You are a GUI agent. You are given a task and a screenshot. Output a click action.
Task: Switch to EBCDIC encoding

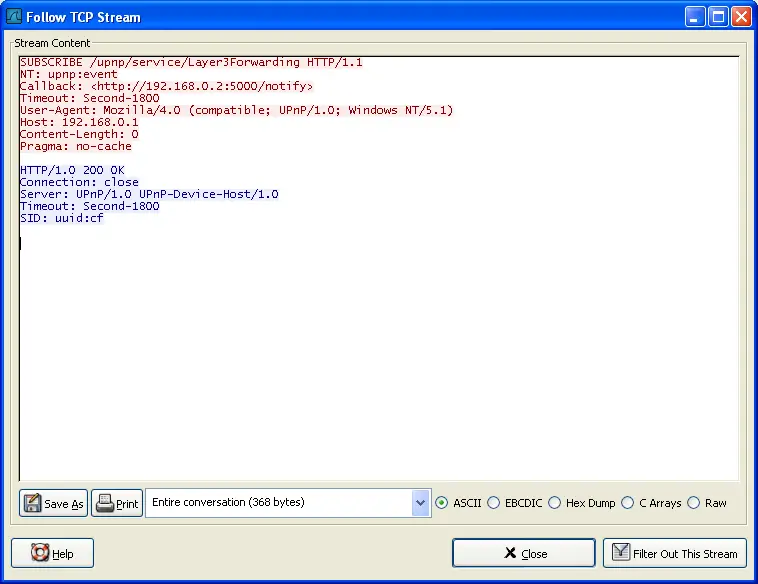494,503
